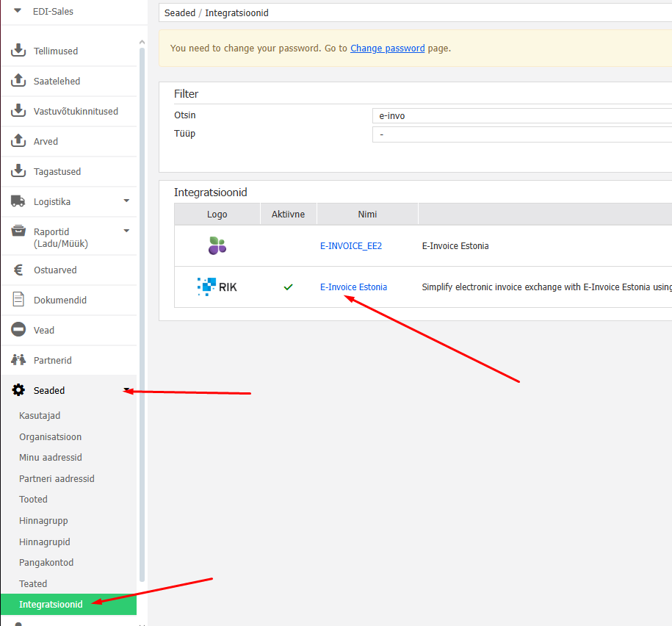Open Kasutajad under Seaded
This screenshot has width=672, height=626.
(40, 416)
